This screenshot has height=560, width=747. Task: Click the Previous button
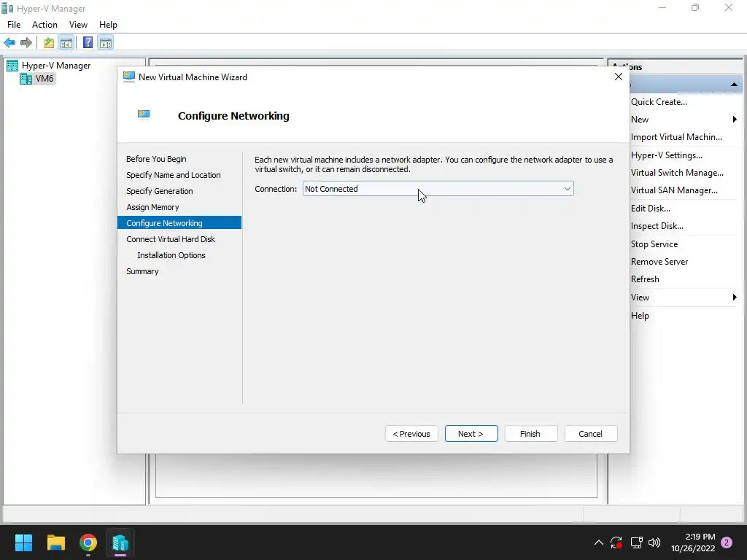(411, 434)
